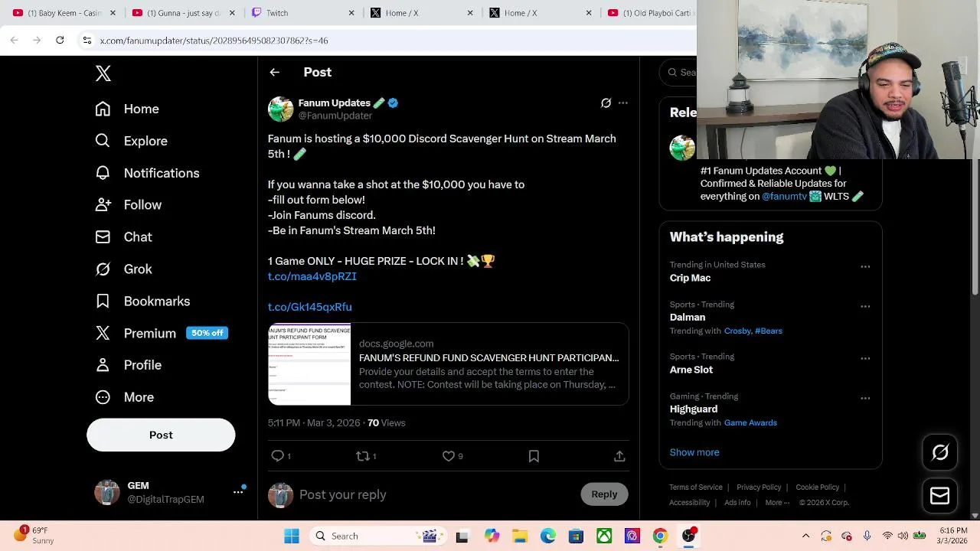The width and height of the screenshot is (980, 551).
Task: Click the Reply button
Action: [x=604, y=494]
